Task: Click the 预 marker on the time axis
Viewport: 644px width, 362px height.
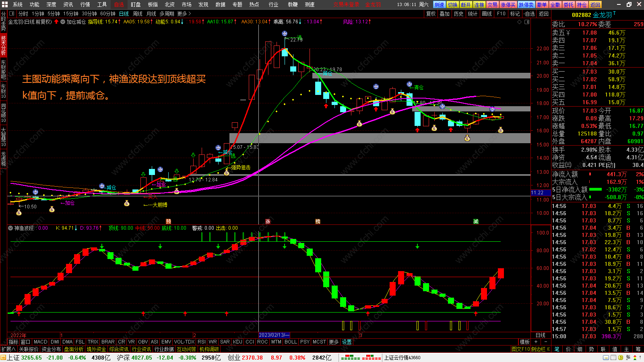Action: coord(169,222)
